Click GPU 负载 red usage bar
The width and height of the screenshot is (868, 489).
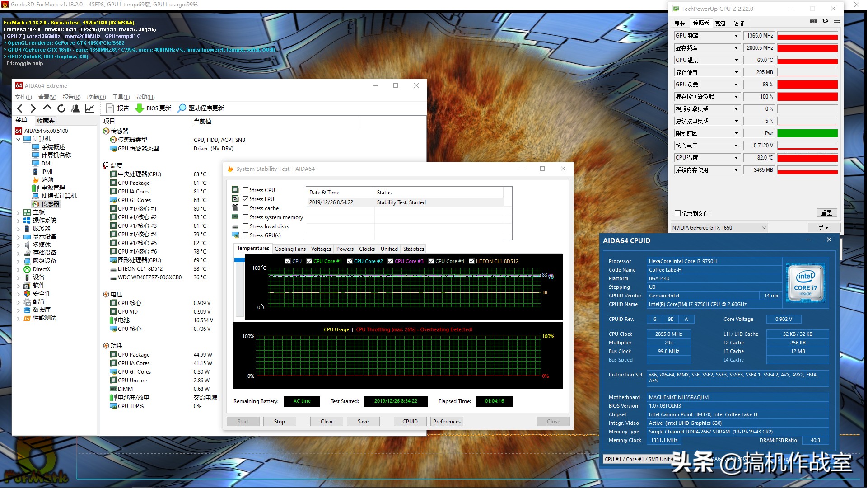coord(807,85)
